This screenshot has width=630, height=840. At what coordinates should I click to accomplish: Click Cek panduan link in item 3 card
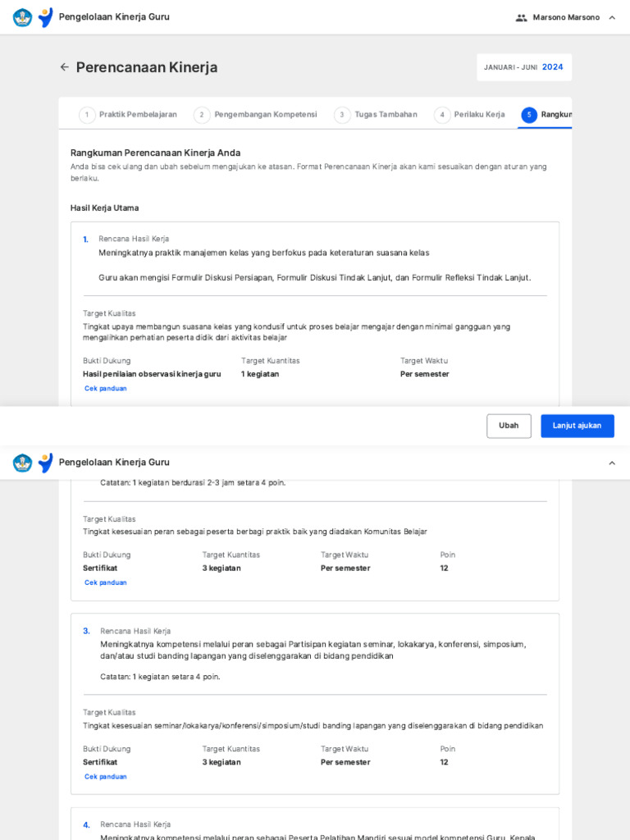106,777
